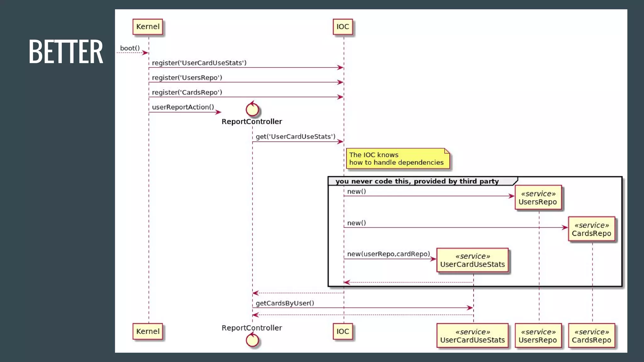Click the CardsRepo service box inside frame
The width and height of the screenshot is (644, 362).
click(591, 229)
